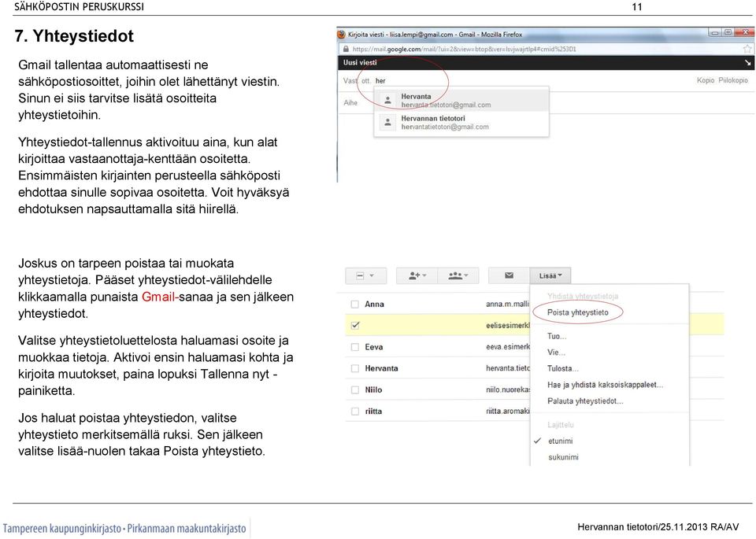Click the contact name Niilo
Viewport: 756px width, 539px height.
pos(373,389)
